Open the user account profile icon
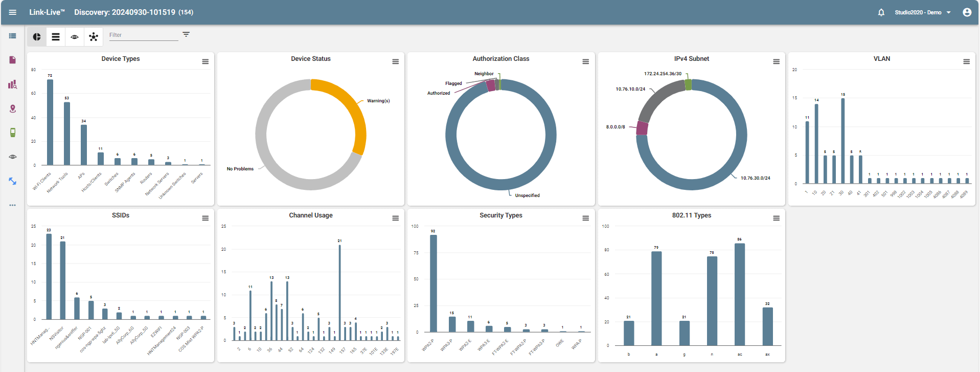 (967, 12)
